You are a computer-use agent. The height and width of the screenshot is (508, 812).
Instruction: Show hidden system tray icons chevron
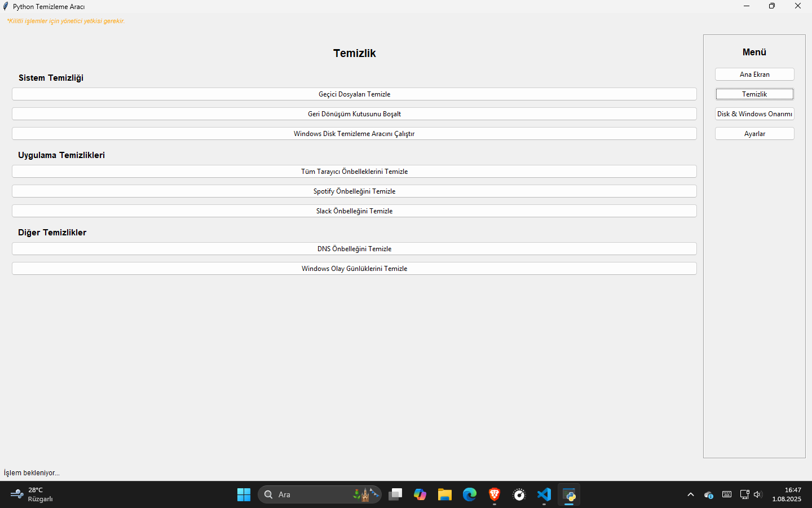coord(691,495)
